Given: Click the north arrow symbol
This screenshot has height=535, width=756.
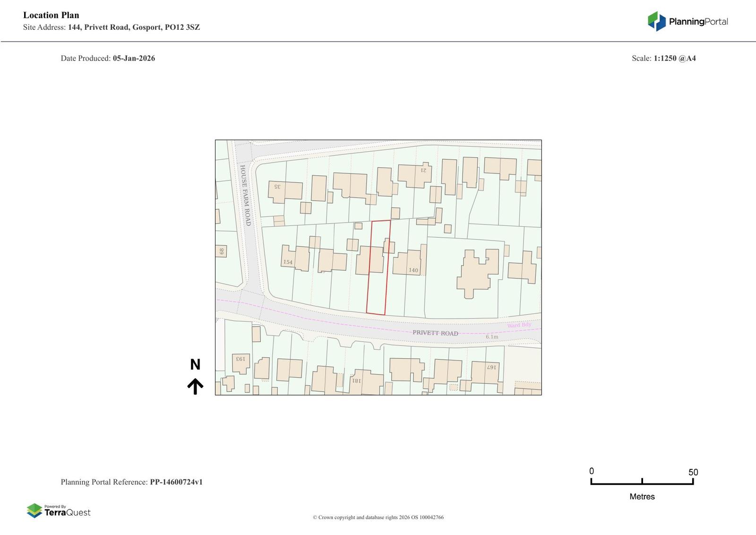Looking at the screenshot, I should coord(195,386).
